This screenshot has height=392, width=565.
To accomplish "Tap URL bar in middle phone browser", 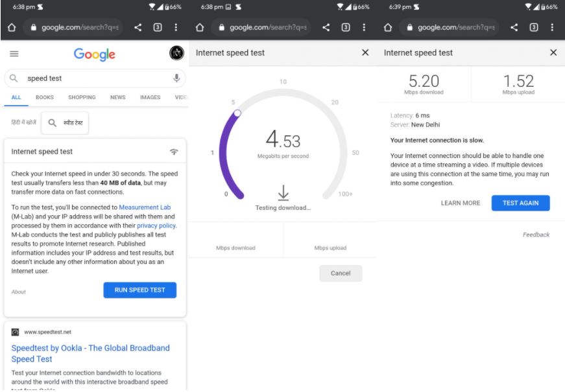I will click(261, 27).
